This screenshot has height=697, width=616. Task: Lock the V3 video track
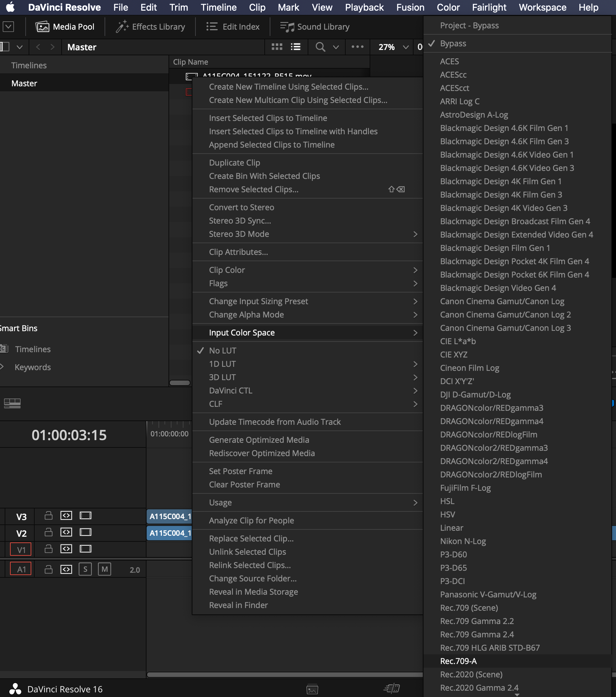[48, 516]
